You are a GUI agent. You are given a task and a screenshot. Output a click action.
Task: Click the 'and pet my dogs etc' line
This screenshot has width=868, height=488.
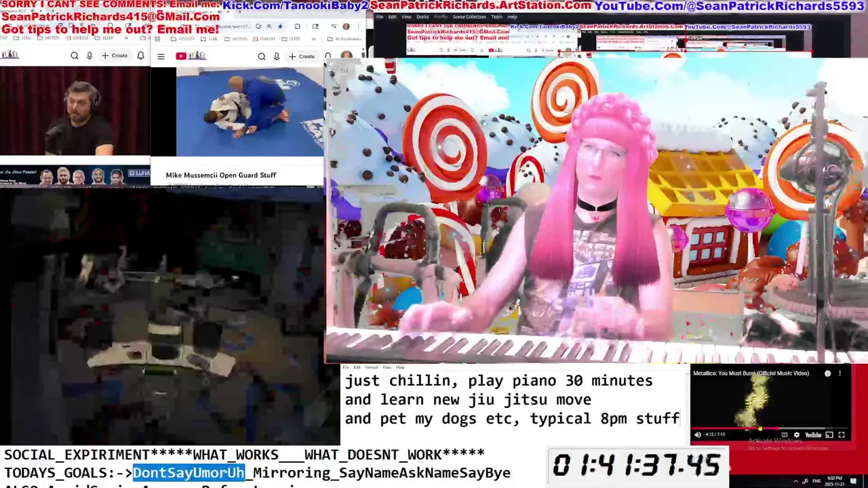pos(513,419)
